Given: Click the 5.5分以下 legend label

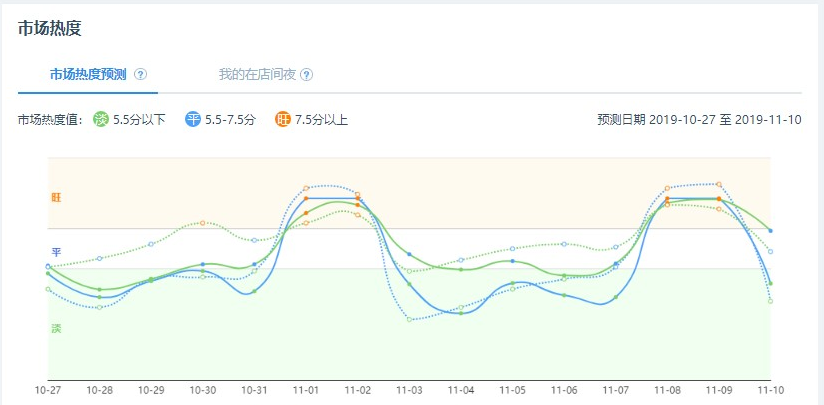Looking at the screenshot, I should 139,120.
